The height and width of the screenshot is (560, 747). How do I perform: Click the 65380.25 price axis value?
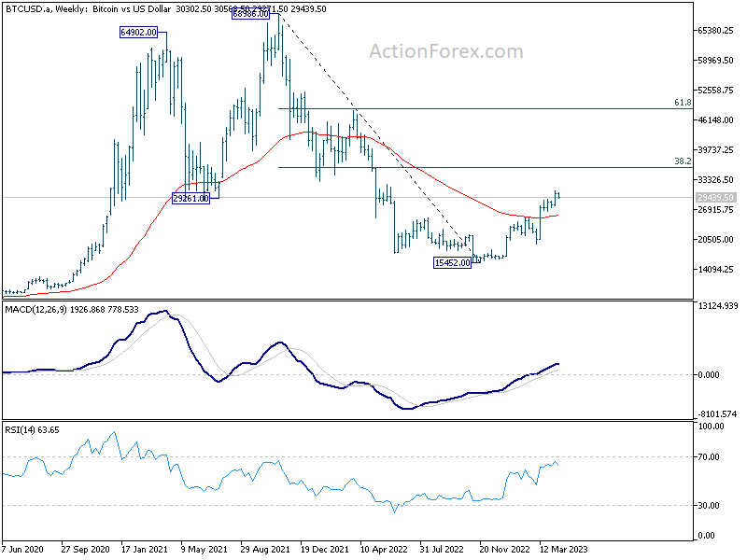click(715, 31)
